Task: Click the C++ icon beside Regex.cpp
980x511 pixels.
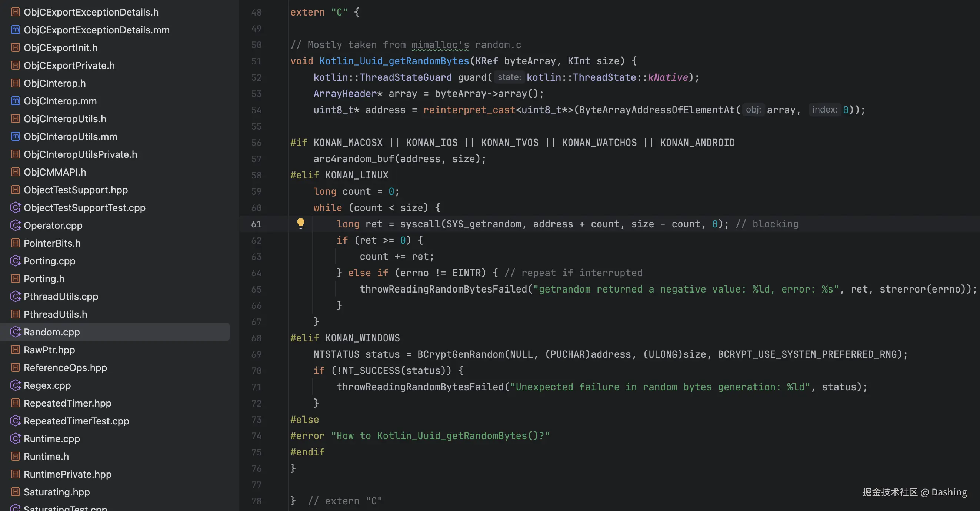Action: point(15,385)
